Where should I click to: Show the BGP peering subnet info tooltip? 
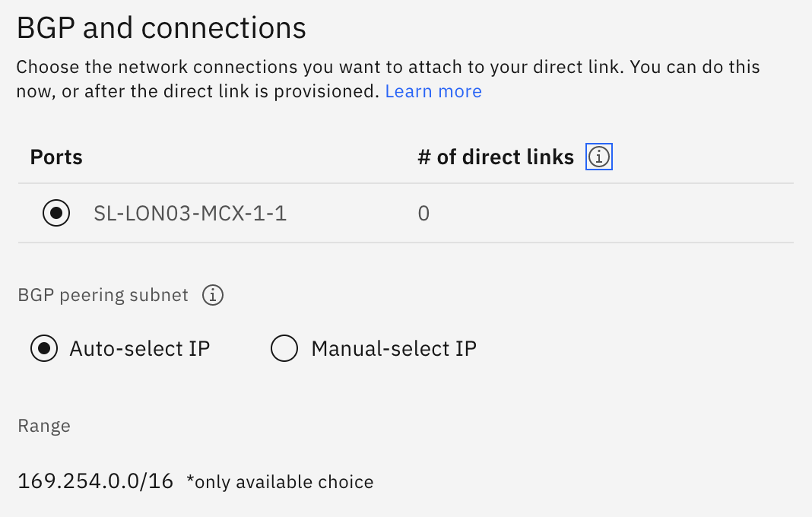(x=213, y=295)
